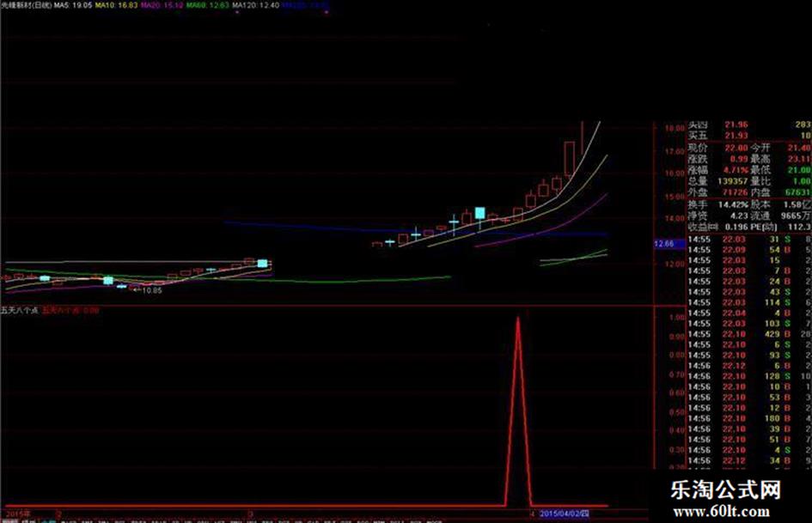Viewport: 812px width, 523px height.
Task: Click the tick row with volume 429 B
Action: 748,334
